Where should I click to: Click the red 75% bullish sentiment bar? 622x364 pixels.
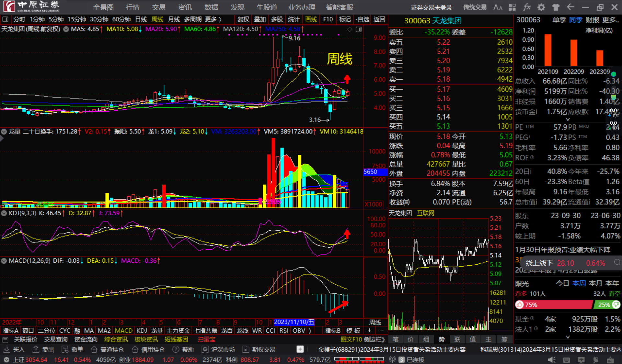554,305
